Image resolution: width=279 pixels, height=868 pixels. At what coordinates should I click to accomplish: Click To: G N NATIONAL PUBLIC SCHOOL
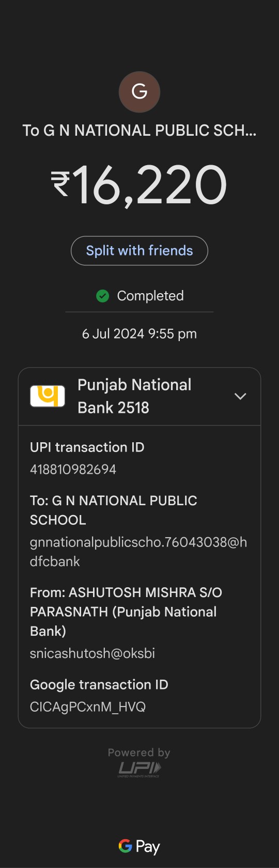tap(114, 510)
